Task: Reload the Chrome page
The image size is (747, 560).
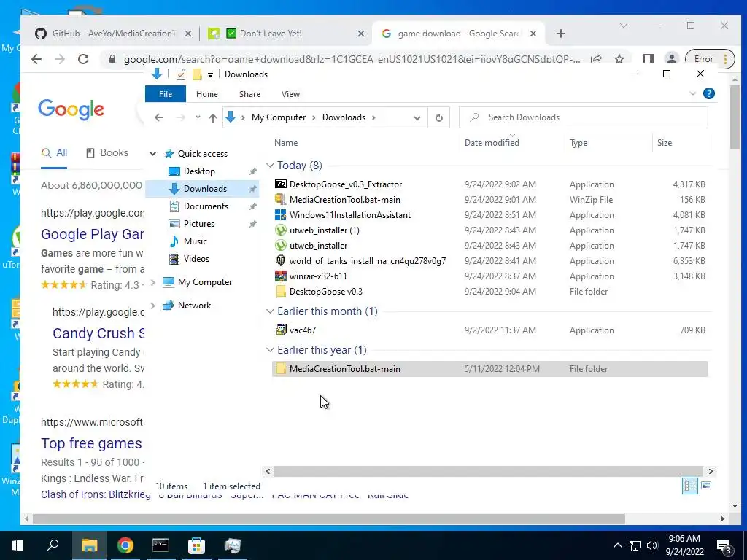Action: point(83,59)
